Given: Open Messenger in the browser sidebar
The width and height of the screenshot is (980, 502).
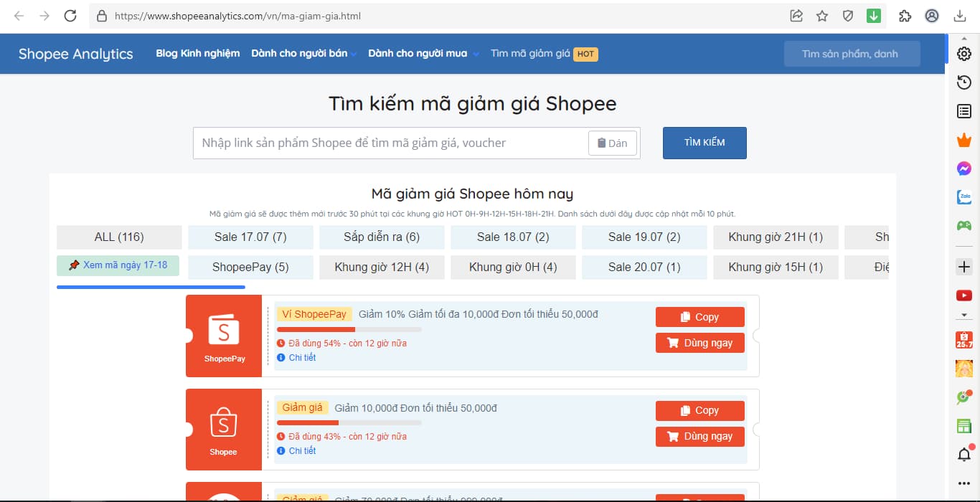Looking at the screenshot, I should pos(964,169).
